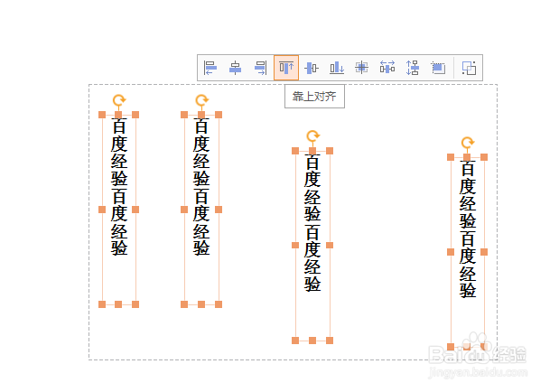Screen dimensions: 559x392
Task: Click the Align Bottom icon
Action: coord(337,68)
